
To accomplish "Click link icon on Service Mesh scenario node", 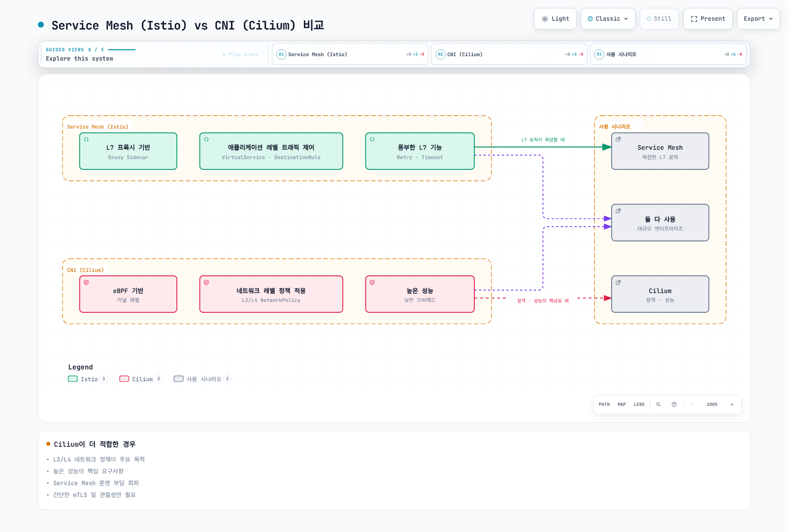I will tap(618, 139).
